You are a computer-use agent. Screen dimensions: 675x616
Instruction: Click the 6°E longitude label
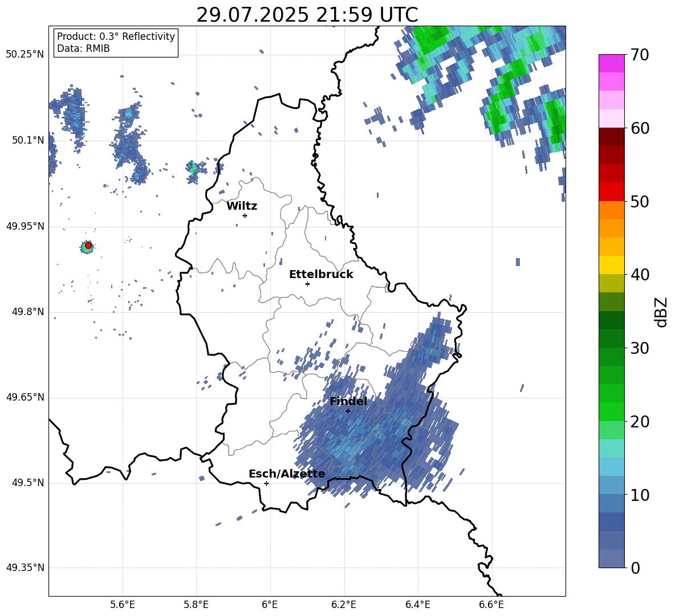coord(270,605)
